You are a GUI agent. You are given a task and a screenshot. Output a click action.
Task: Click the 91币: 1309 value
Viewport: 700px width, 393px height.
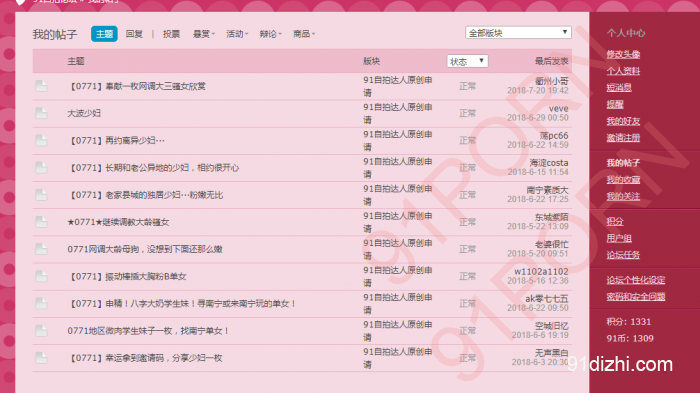(630, 338)
